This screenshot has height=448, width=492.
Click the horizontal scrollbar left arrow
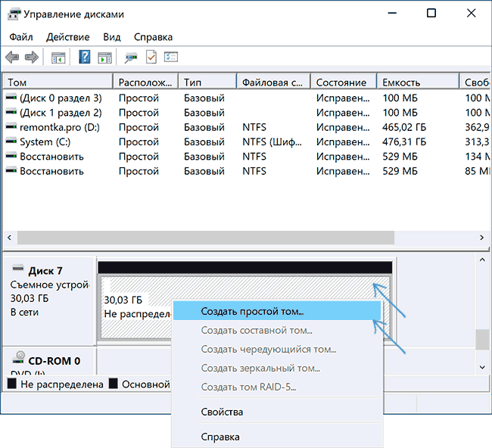9,238
